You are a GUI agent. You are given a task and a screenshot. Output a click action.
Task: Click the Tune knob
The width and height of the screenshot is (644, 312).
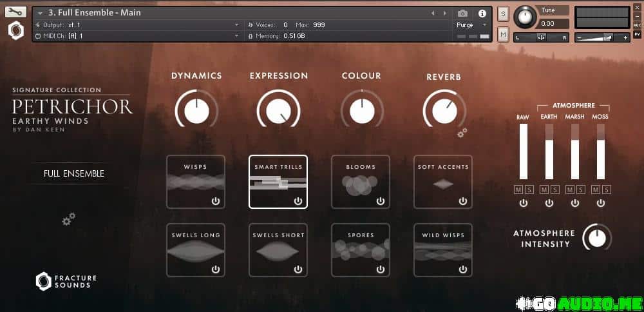(525, 17)
